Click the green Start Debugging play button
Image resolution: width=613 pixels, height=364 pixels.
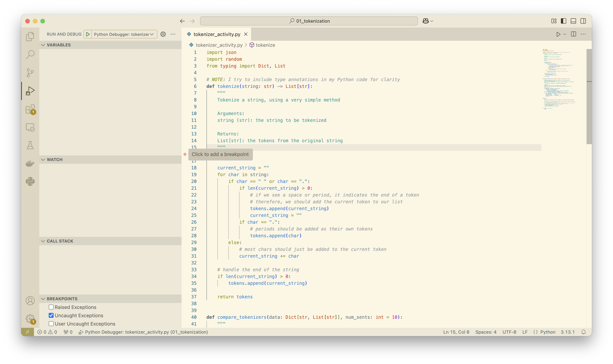click(x=88, y=34)
